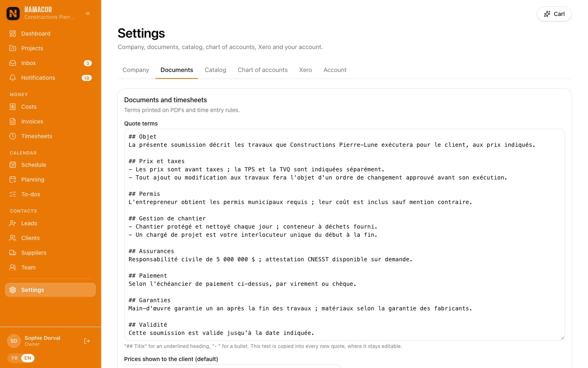Image resolution: width=588 pixels, height=368 pixels.
Task: Open the Leads person-plus icon
Action: click(13, 223)
